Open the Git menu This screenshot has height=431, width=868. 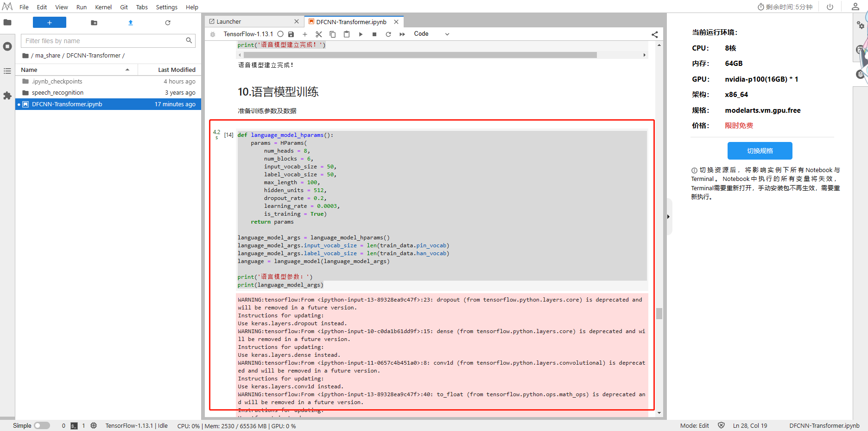click(x=124, y=7)
